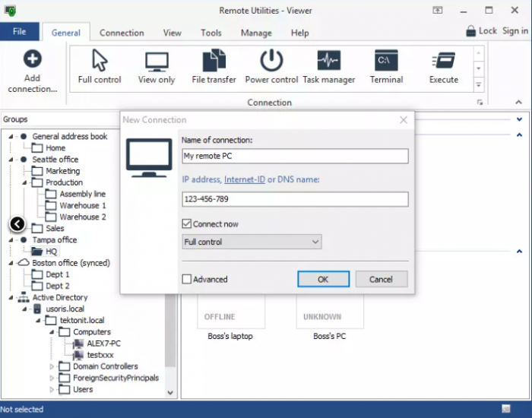Switch to the View tab

[x=173, y=33]
